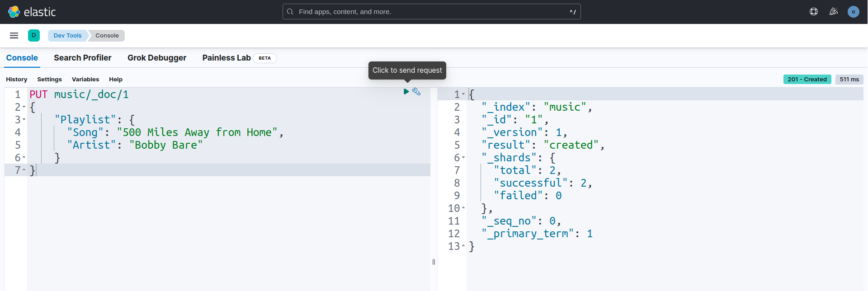Switch to the Search Profiler tab
868x291 pixels.
tap(82, 58)
